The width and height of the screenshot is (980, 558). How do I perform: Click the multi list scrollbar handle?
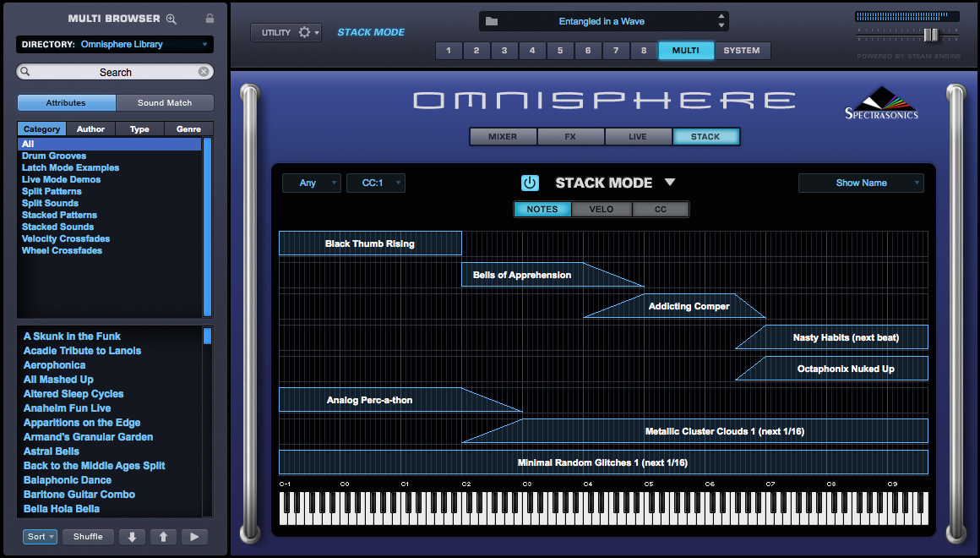point(208,336)
